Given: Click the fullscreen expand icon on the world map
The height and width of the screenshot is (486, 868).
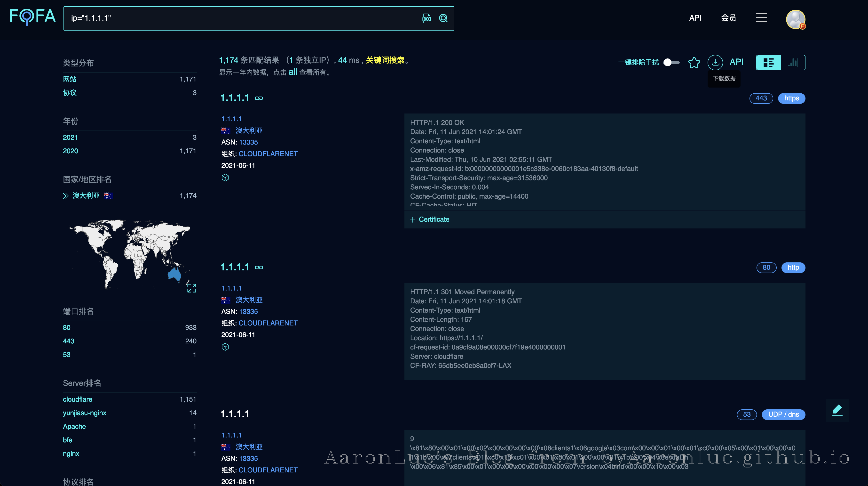Looking at the screenshot, I should click(x=191, y=288).
